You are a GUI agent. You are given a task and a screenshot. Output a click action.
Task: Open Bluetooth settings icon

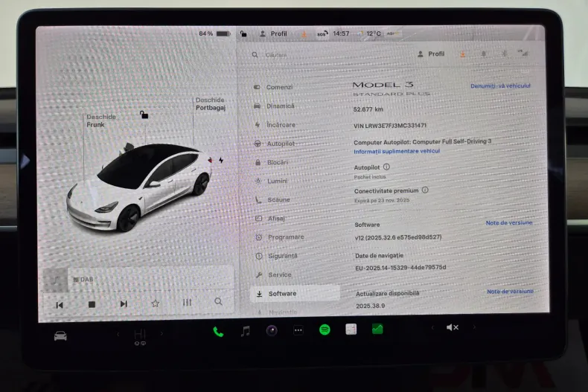coord(505,54)
